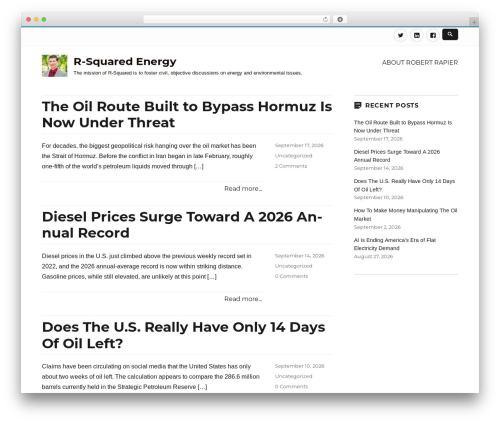The width and height of the screenshot is (500, 423).
Task: Click Uncategorized category of Diesel post
Action: 293,266
